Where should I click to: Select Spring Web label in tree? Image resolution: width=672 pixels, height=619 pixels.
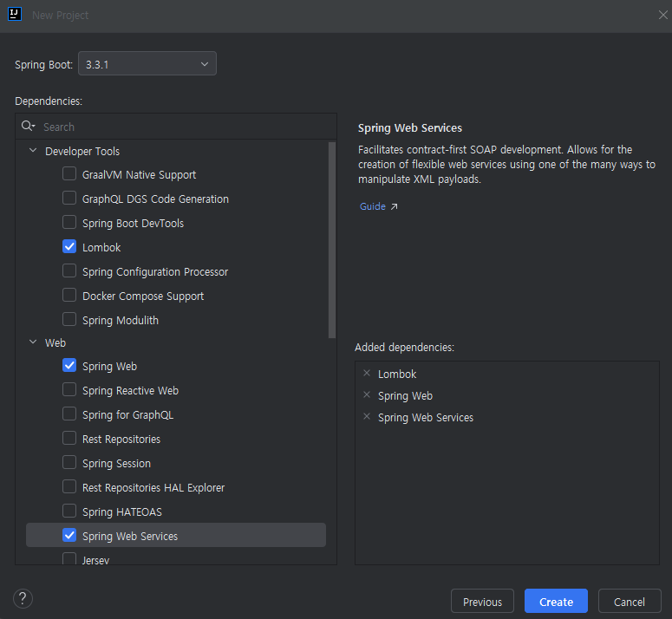(110, 366)
